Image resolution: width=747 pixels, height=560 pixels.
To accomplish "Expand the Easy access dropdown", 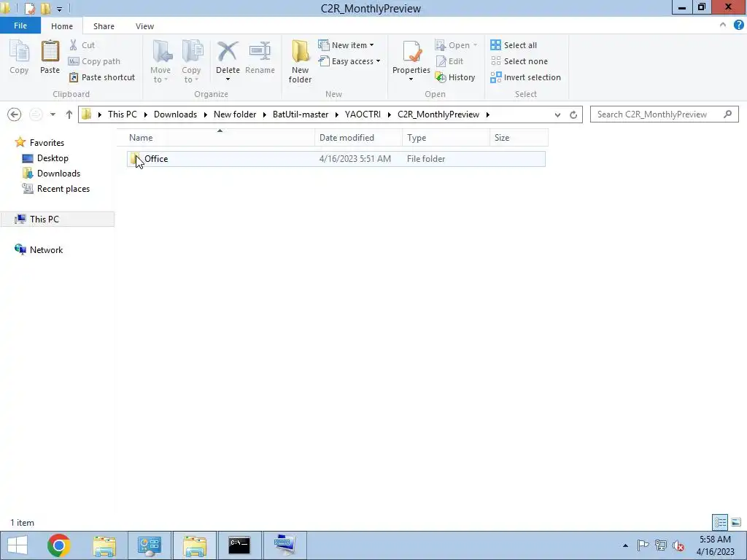I will [379, 61].
